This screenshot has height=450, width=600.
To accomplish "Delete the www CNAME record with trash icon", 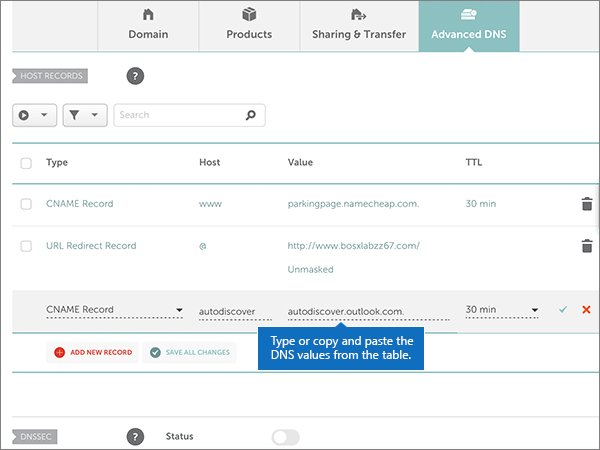I will point(586,204).
